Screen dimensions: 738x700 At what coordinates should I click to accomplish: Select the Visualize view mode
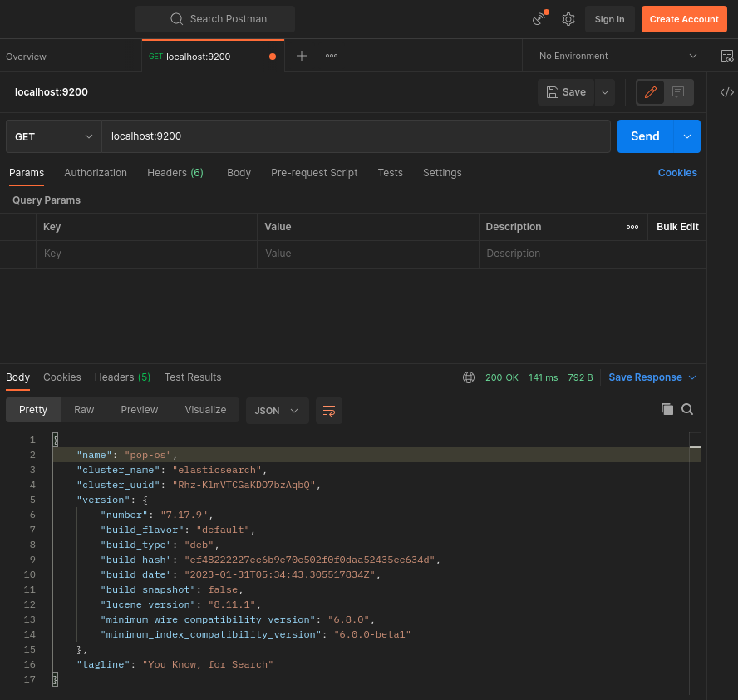point(205,410)
